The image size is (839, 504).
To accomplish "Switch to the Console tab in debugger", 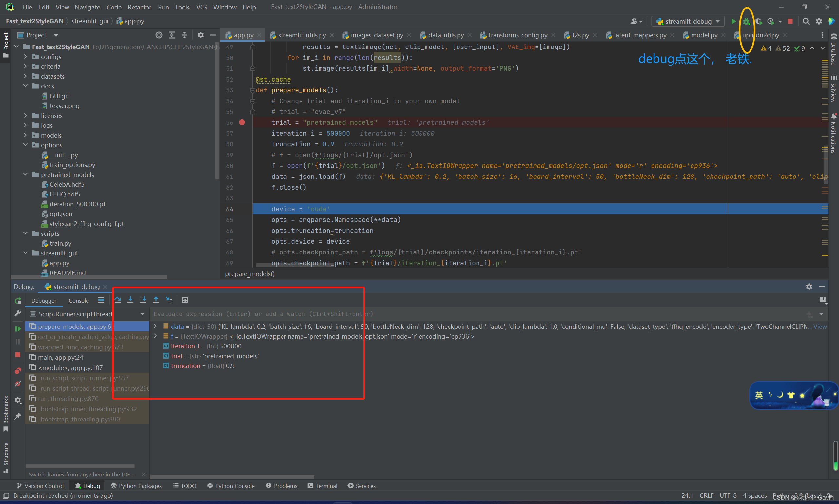I will pos(79,301).
